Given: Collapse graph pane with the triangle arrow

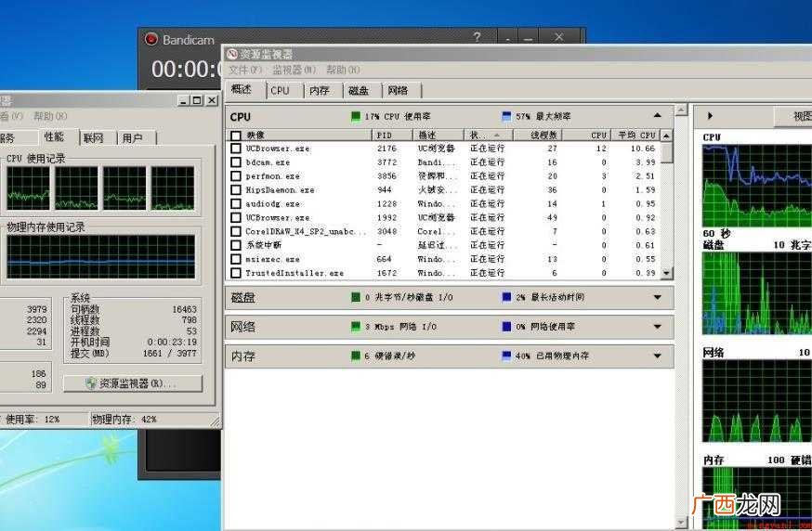Looking at the screenshot, I should pyautogui.click(x=710, y=116).
